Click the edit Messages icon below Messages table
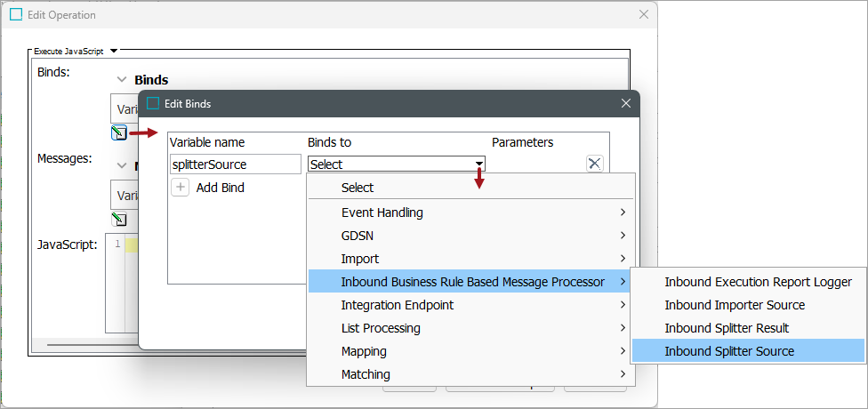Image resolution: width=868 pixels, height=409 pixels. pos(119,220)
